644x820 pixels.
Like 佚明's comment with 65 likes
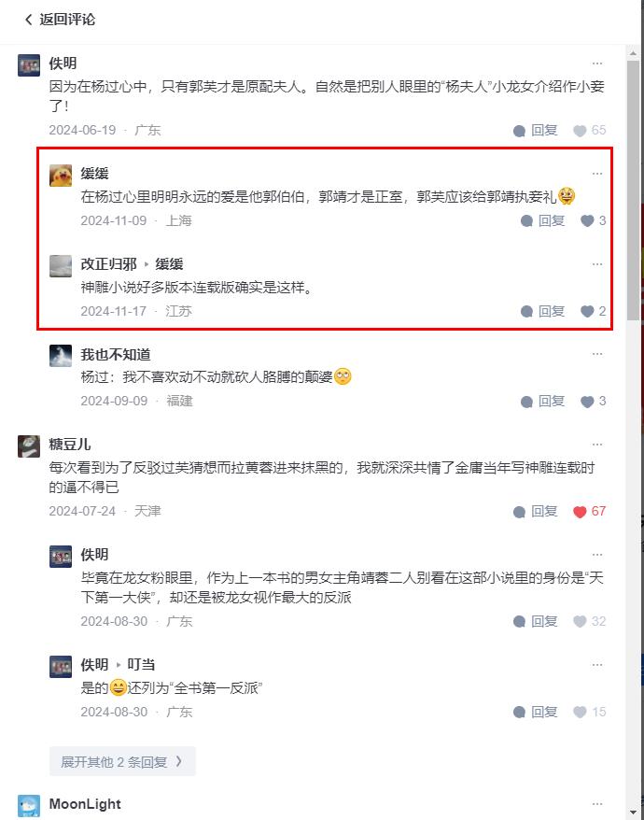580,131
